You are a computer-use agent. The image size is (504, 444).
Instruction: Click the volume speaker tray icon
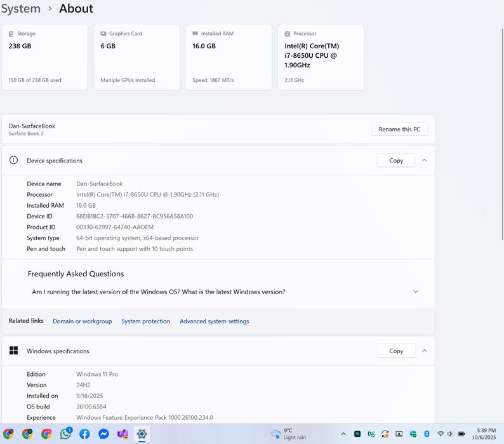[x=450, y=434]
